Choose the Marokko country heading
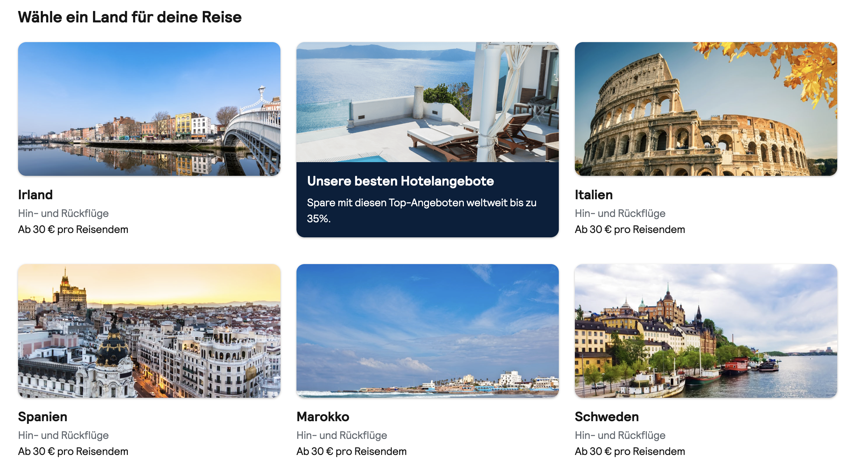868x474 pixels. (x=323, y=417)
